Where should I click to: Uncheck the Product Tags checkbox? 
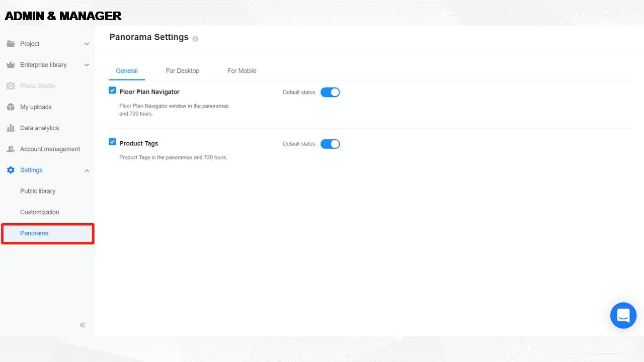coord(112,142)
